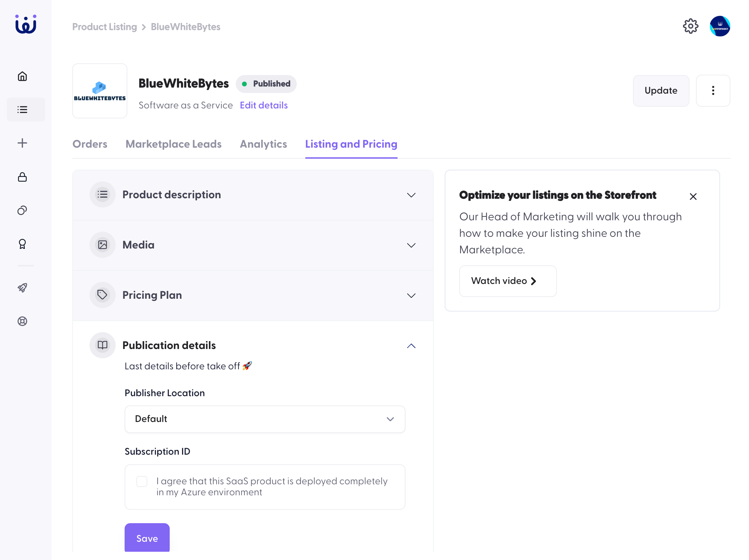Switch to the Orders tab

(x=90, y=144)
